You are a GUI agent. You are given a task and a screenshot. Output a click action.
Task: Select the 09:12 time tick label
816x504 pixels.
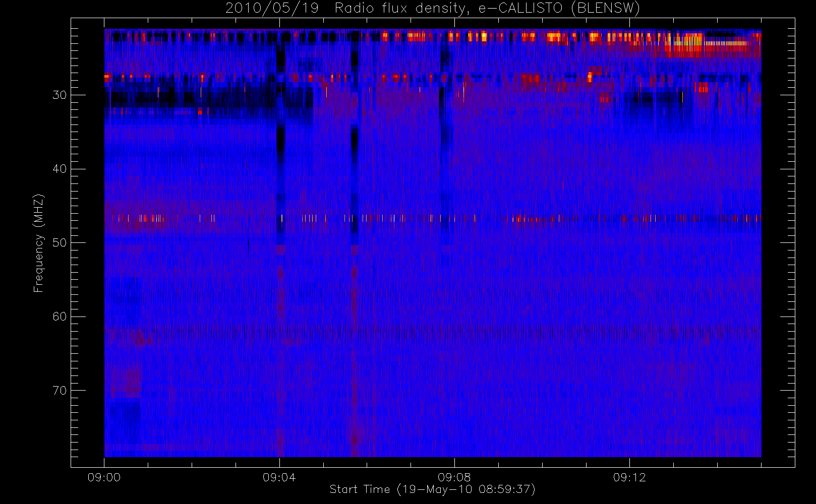(x=629, y=477)
